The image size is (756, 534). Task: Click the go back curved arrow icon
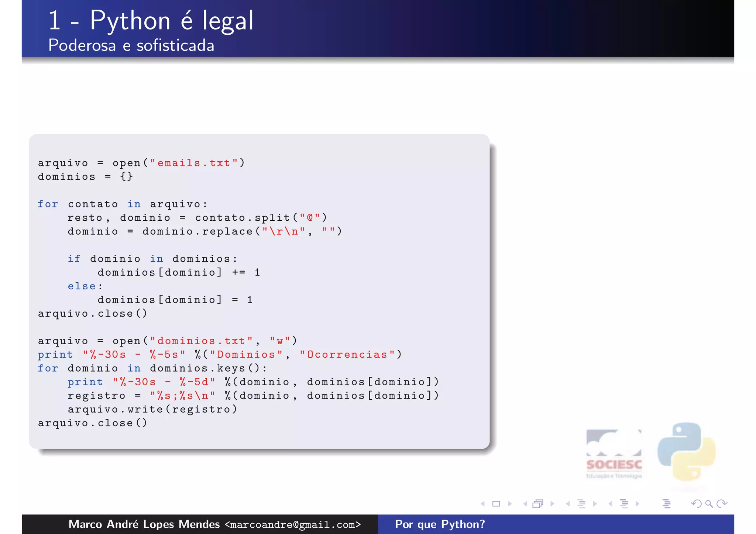point(696,504)
